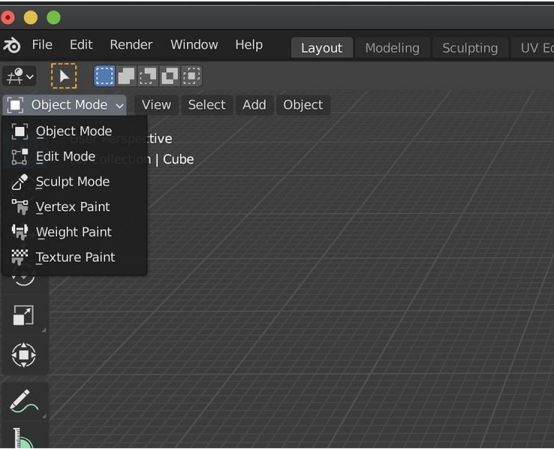Select Object Mode from the mode list
This screenshot has width=554, height=449.
(x=74, y=131)
